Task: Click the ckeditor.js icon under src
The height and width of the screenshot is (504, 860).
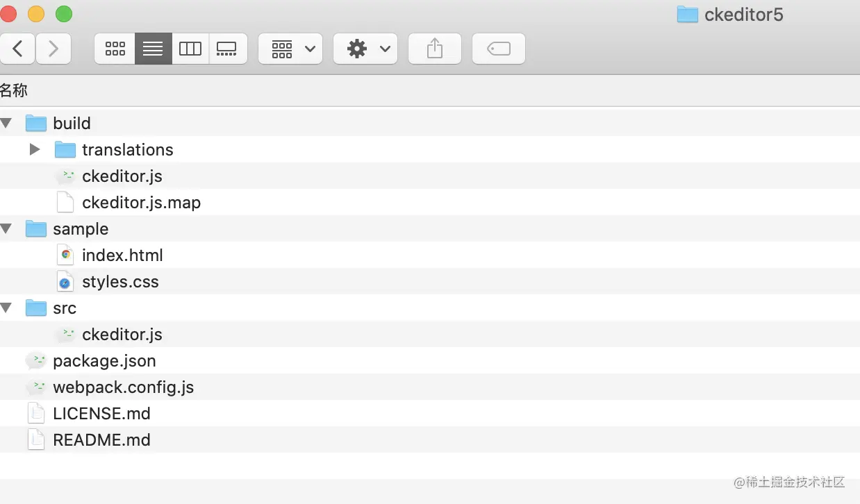Action: click(x=65, y=334)
